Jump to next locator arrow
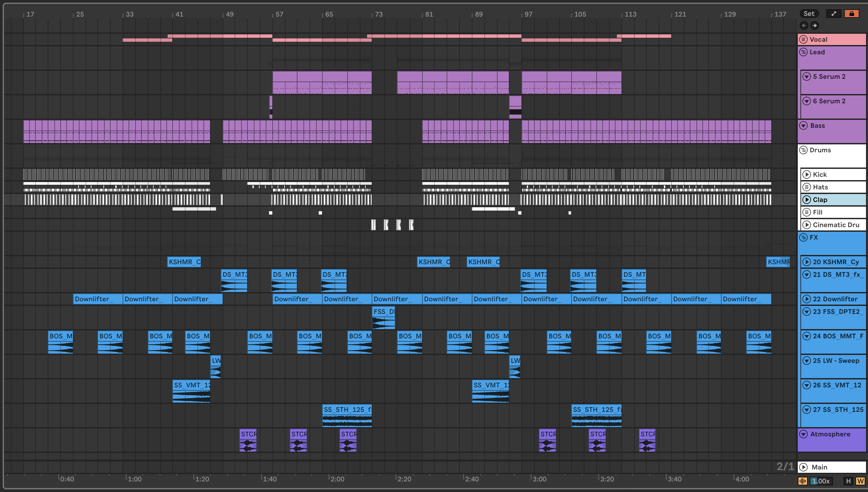The image size is (868, 492). [815, 25]
